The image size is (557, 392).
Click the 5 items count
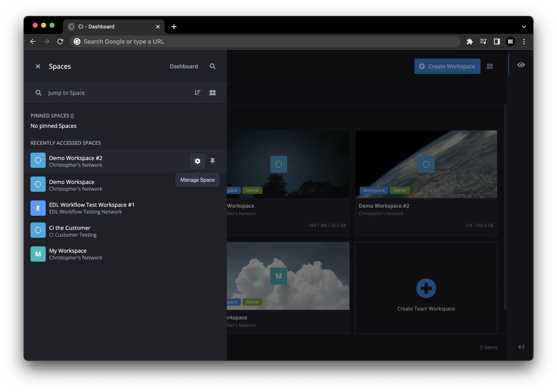(488, 347)
